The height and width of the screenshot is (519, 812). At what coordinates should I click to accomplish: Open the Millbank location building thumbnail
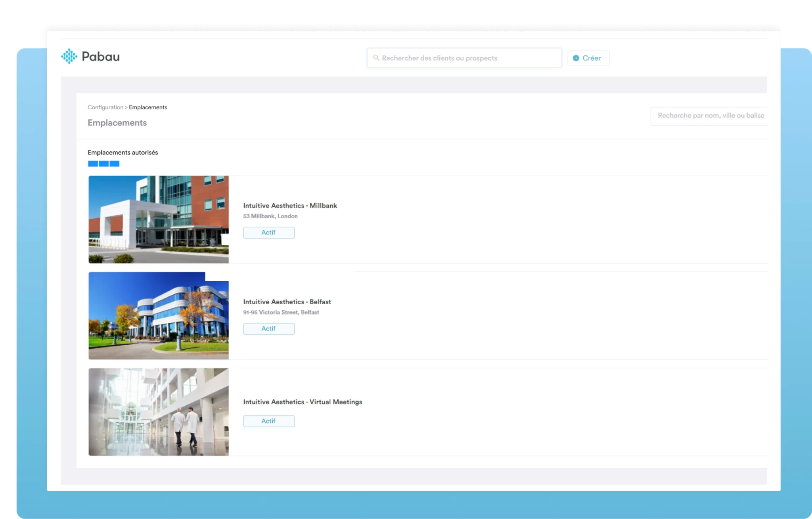[159, 219]
